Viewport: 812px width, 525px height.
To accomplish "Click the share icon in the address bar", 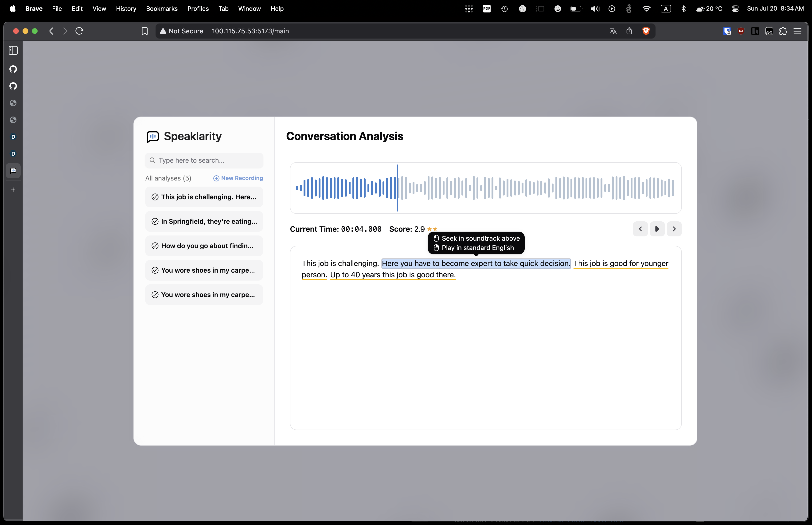I will [x=629, y=31].
